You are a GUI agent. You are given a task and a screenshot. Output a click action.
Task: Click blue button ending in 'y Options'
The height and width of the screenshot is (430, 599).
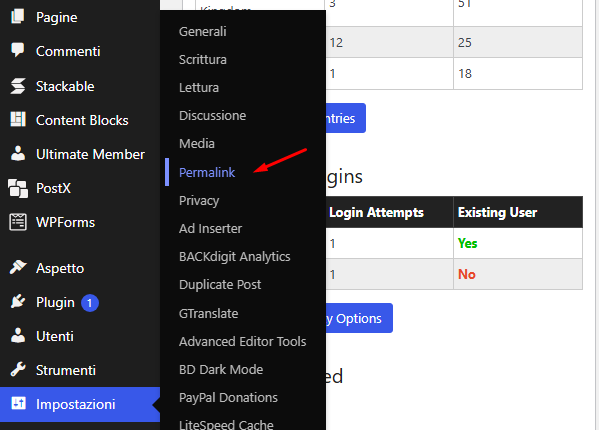[359, 318]
